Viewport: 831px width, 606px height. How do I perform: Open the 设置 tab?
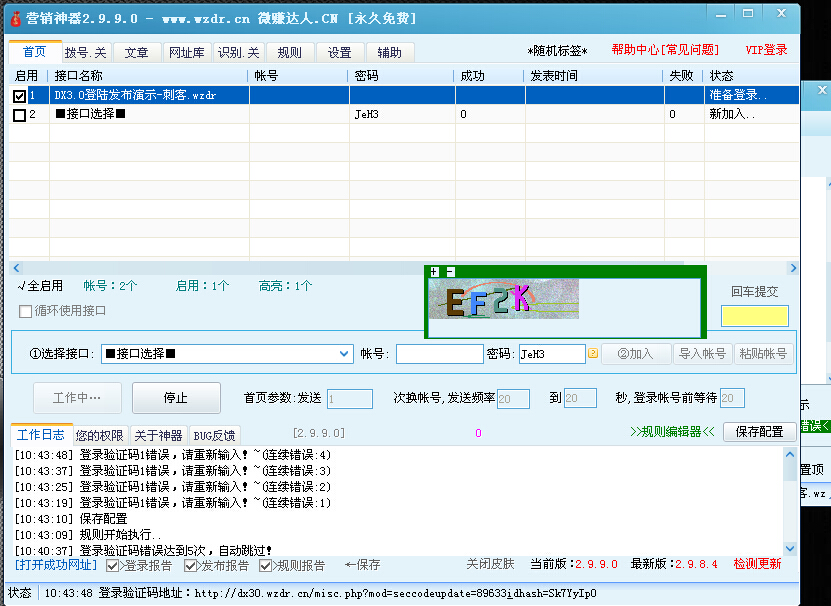pos(339,53)
